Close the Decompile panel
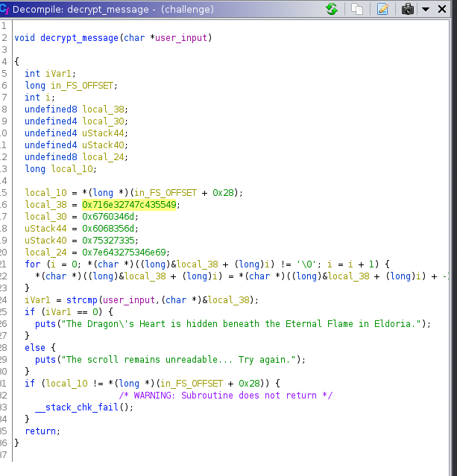The image size is (457, 476). pyautogui.click(x=442, y=9)
